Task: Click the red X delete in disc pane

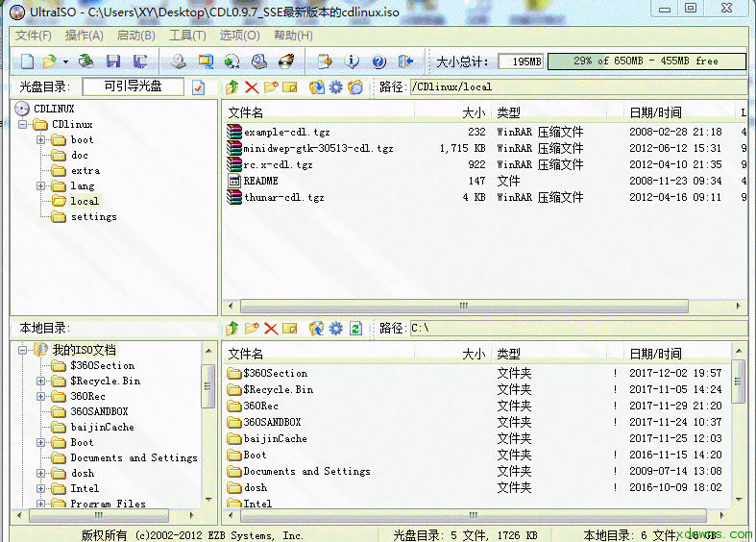Action: coord(252,87)
